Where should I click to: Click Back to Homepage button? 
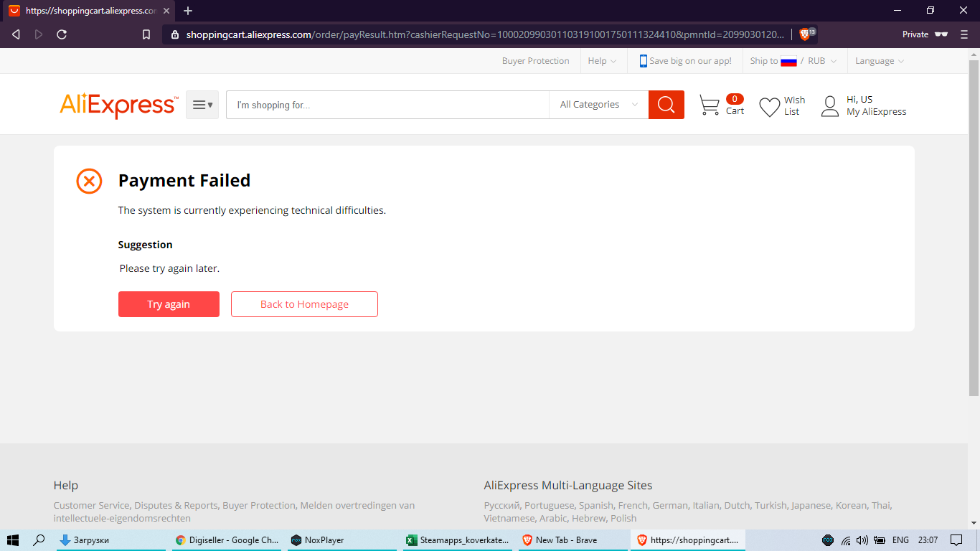304,304
